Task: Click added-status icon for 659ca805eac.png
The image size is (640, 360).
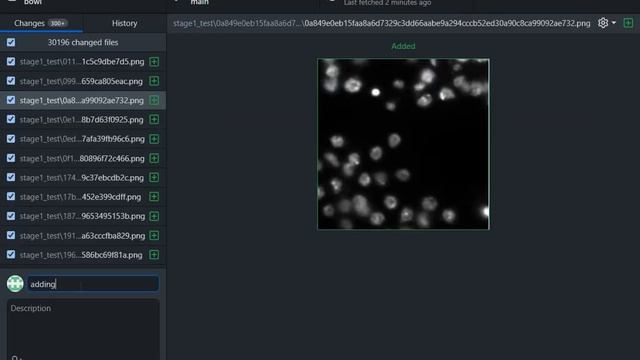Action: click(x=154, y=81)
